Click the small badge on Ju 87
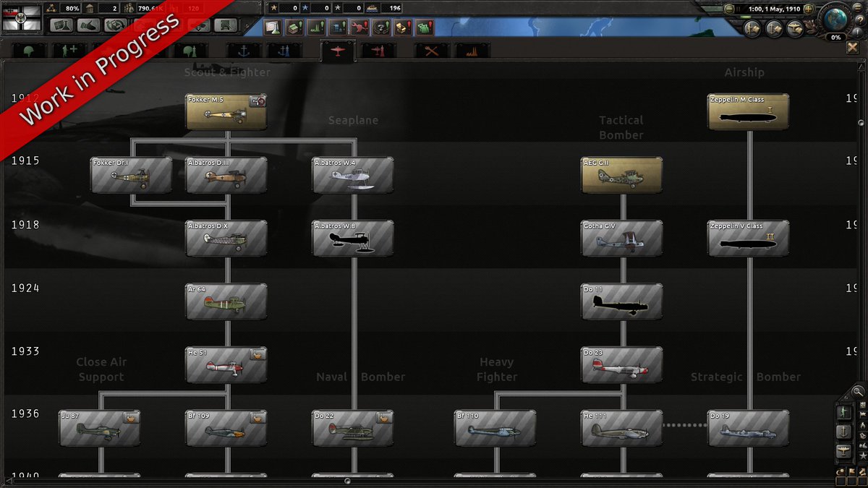Viewport: 868px width, 488px height. click(131, 417)
